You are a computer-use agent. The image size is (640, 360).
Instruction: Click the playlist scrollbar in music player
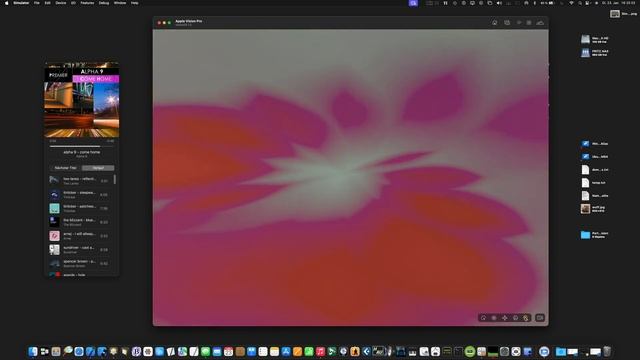(x=115, y=180)
